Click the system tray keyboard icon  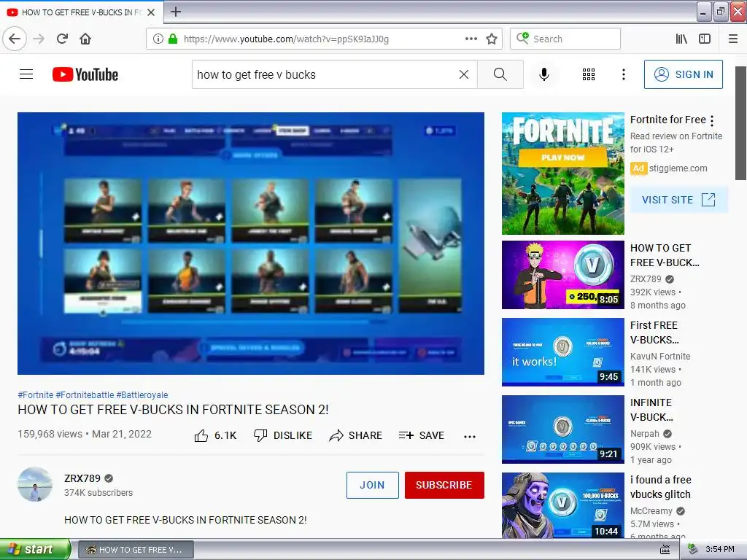[665, 550]
